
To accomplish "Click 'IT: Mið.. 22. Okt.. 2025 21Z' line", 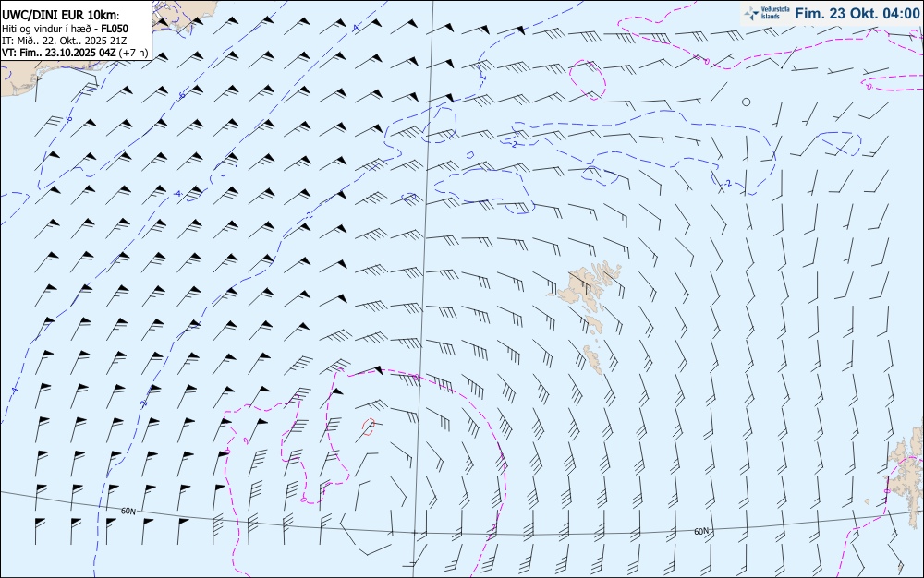I will 65,41.
